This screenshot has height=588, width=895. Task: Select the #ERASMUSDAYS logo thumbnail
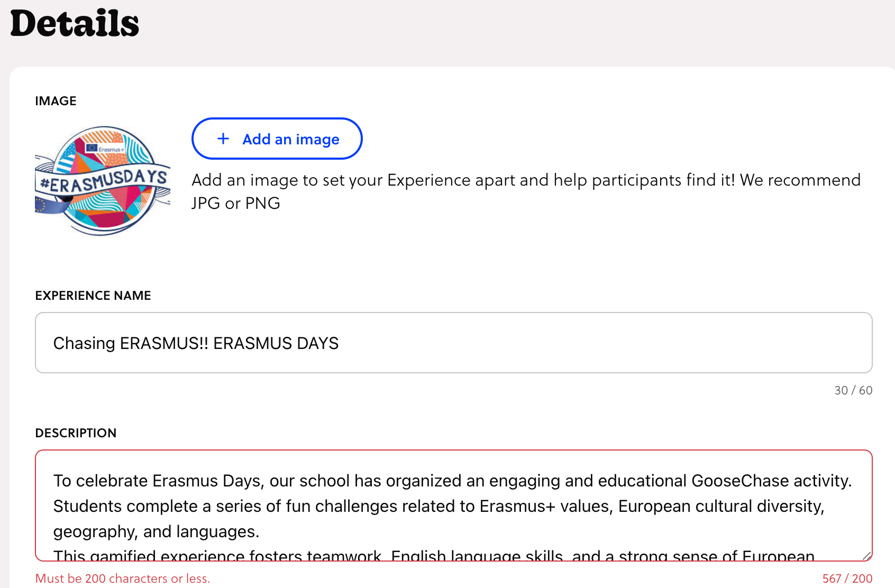(103, 181)
